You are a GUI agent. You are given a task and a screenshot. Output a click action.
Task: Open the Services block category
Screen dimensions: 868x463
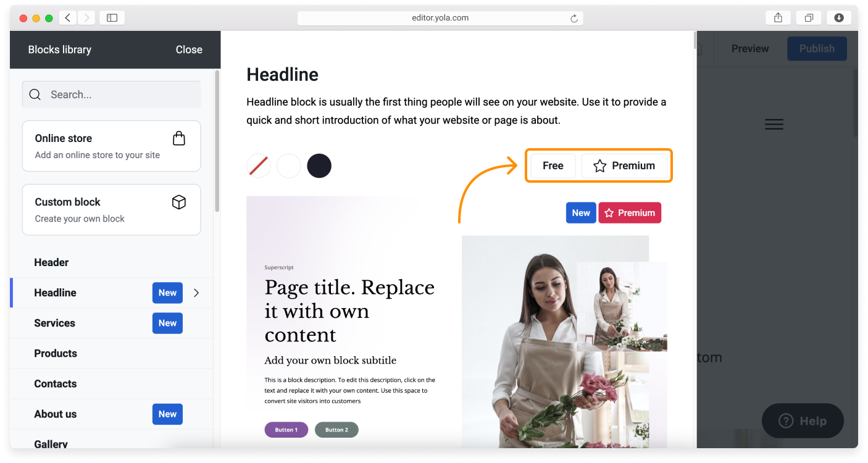54,323
